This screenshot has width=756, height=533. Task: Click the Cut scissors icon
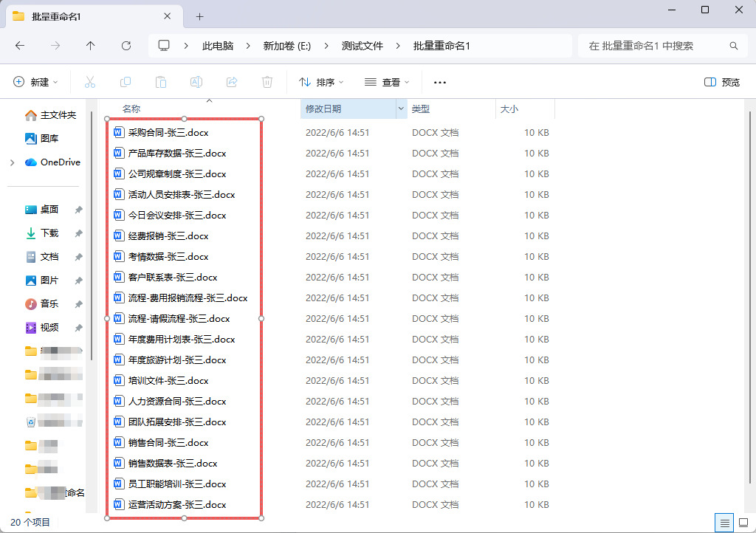point(89,82)
